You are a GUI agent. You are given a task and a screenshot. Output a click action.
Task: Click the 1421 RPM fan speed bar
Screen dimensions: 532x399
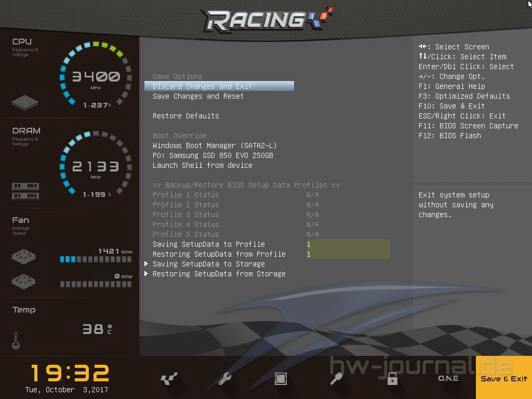coord(96,259)
